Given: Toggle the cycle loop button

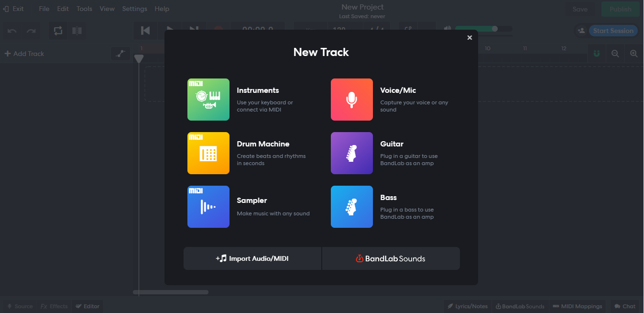Looking at the screenshot, I should 58,31.
